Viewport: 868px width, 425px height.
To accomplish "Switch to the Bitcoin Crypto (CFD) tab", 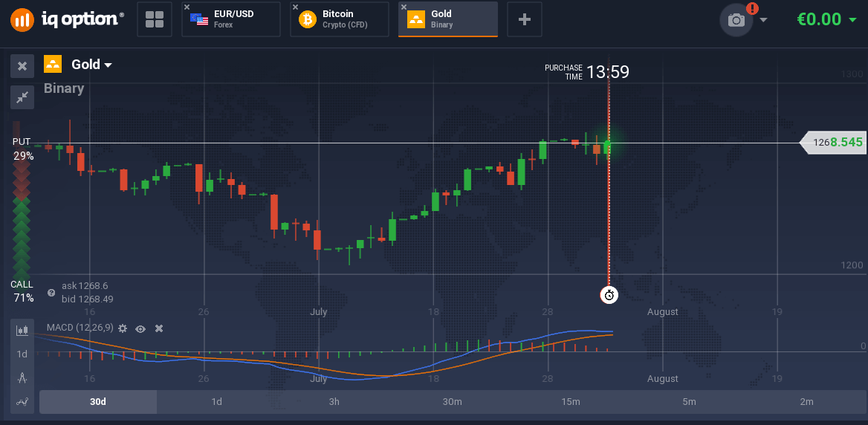I will point(340,19).
